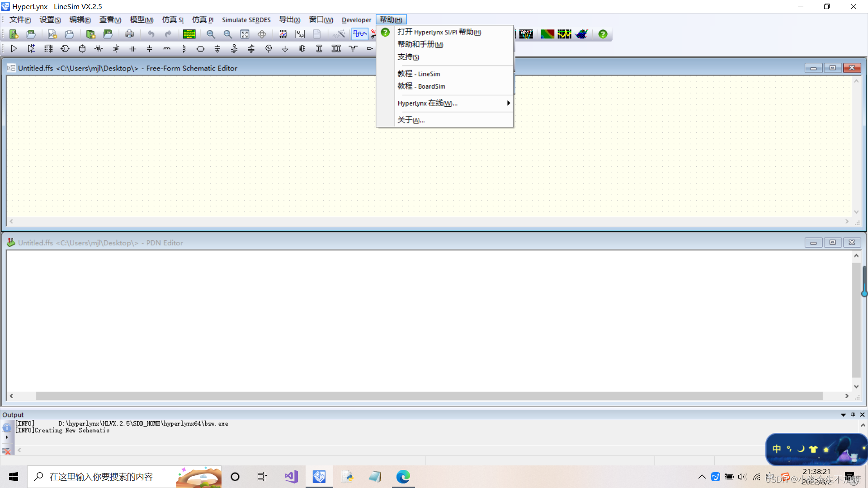Open the 编辑 (Edit) menu
This screenshot has width=868, height=488.
pos(80,20)
